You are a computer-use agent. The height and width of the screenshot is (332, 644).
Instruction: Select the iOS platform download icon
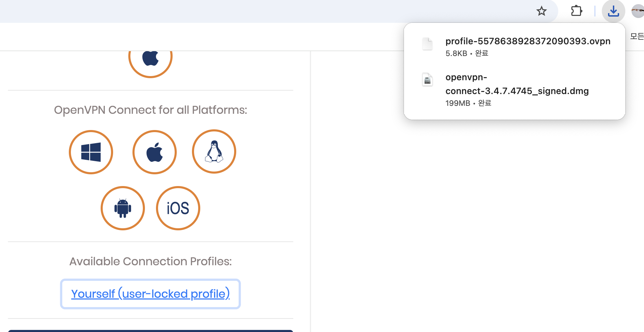coord(178,208)
